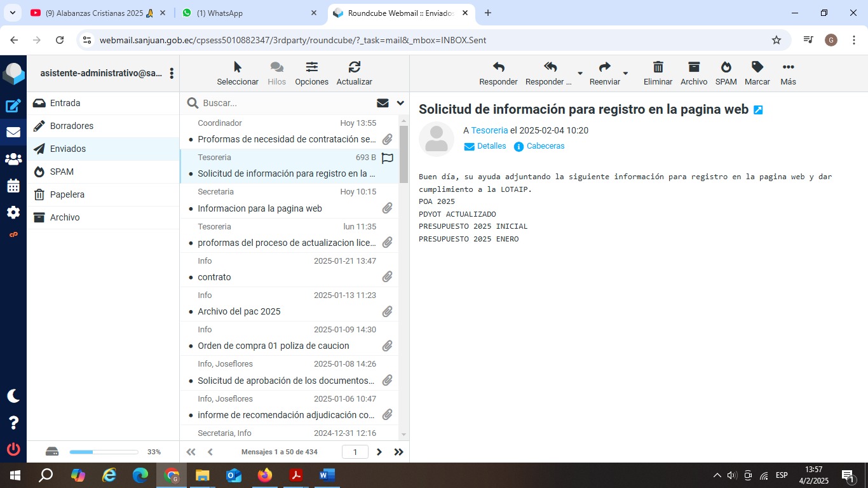
Task: Open the message in new window icon
Action: [x=758, y=110]
